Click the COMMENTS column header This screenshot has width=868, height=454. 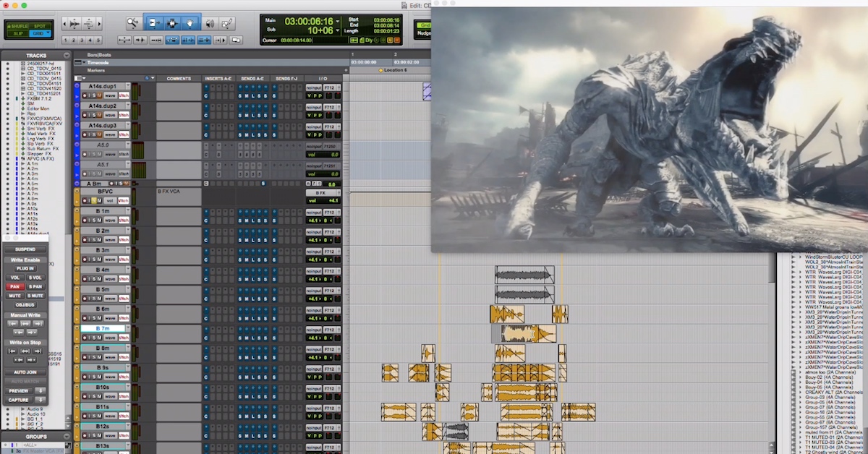[x=179, y=78]
